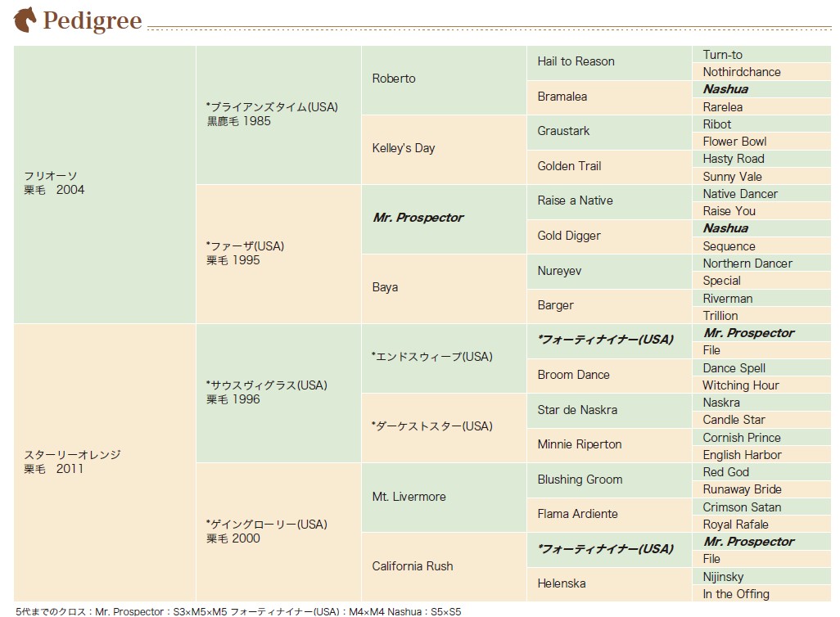Click the Kelley's Day cell
This screenshot has height=617, width=840.
444,150
